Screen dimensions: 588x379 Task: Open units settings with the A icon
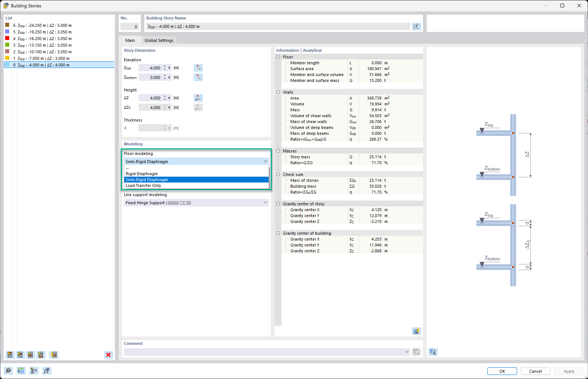point(33,371)
